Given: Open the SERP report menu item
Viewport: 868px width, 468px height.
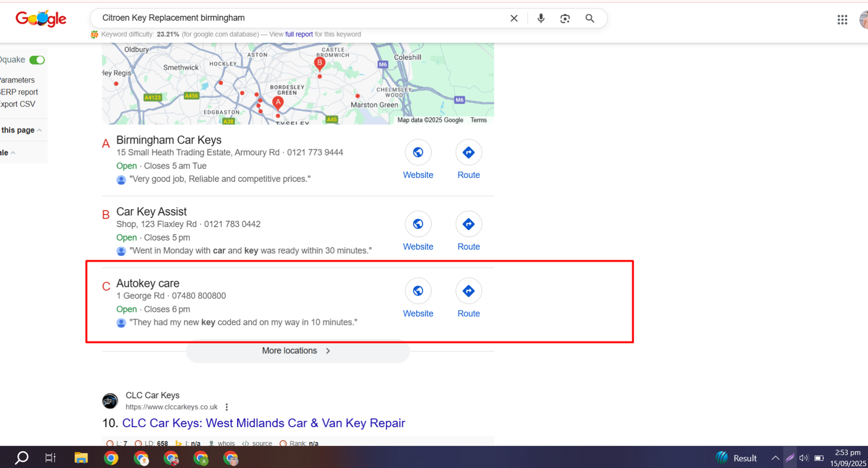Looking at the screenshot, I should click(20, 92).
